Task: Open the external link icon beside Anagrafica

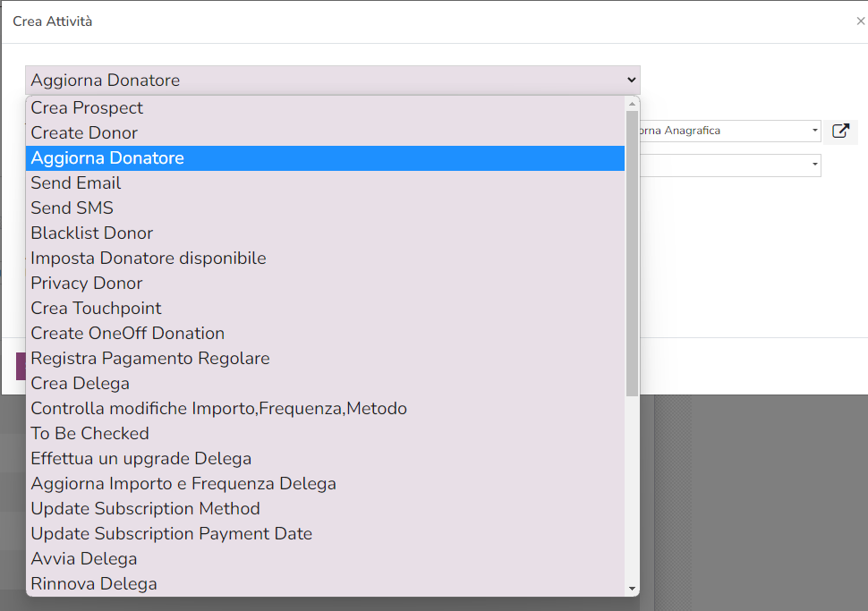Action: pyautogui.click(x=840, y=132)
